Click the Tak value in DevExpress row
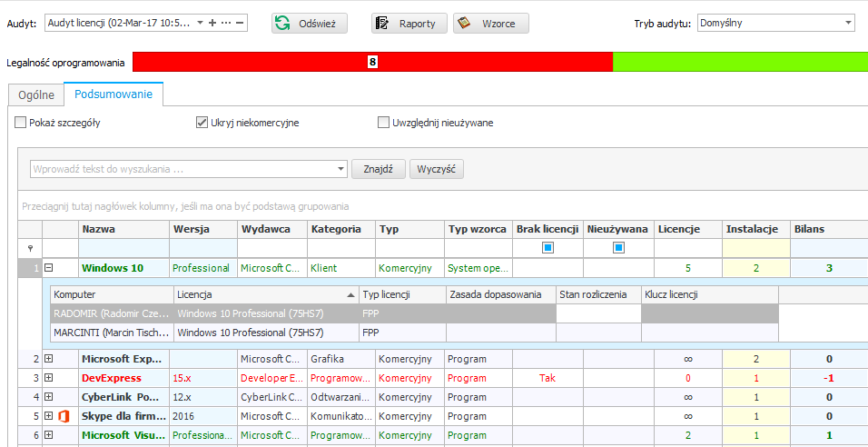Viewport: 868px width, 447px height. [x=547, y=378]
